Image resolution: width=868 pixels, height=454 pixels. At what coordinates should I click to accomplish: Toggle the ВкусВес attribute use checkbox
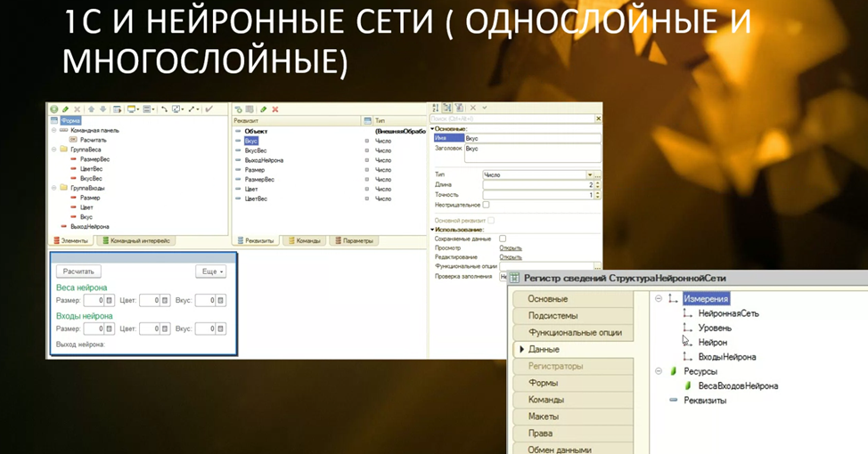coord(367,150)
